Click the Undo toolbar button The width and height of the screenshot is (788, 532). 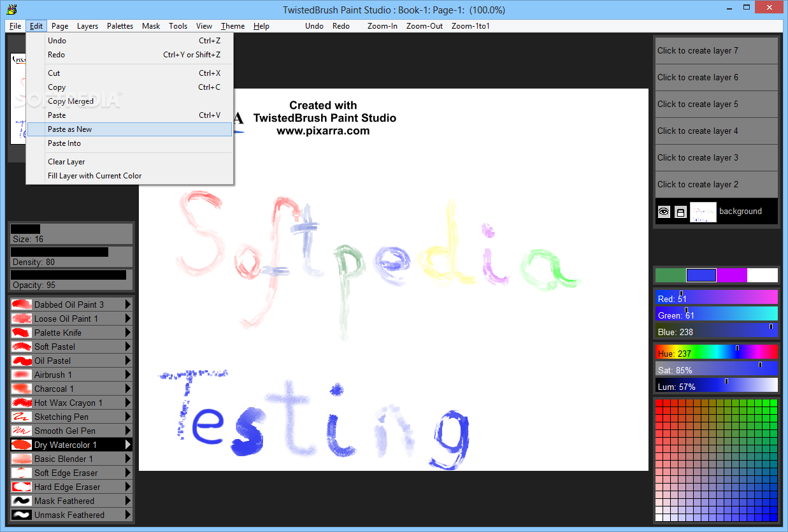pyautogui.click(x=314, y=26)
